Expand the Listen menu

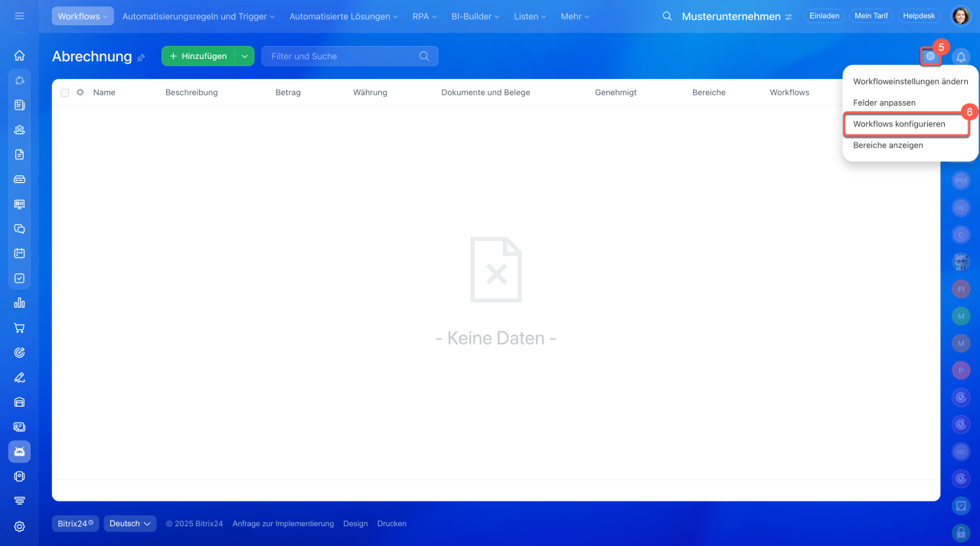pyautogui.click(x=530, y=16)
